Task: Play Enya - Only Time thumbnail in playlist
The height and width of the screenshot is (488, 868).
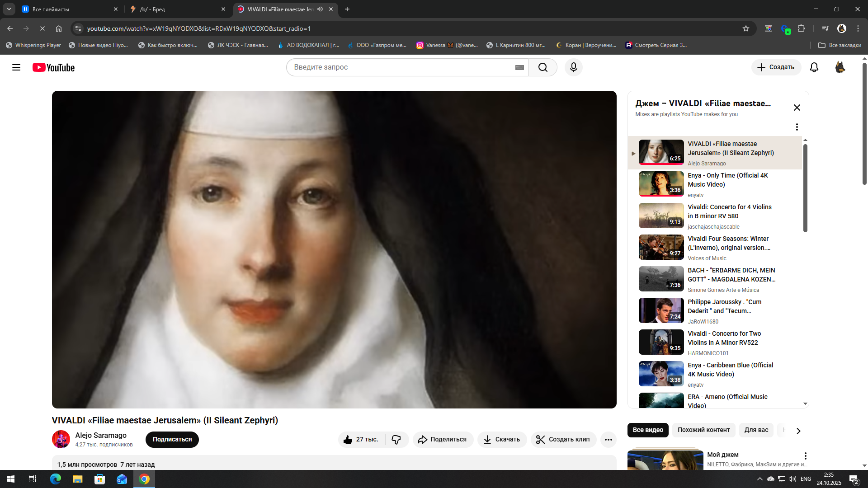Action: click(x=661, y=184)
